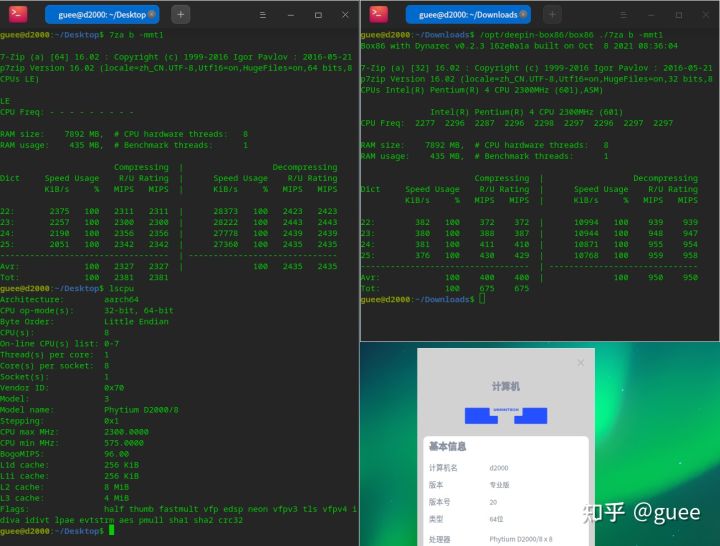Add a new tab in Downloads terminal
This screenshot has height=546, width=720.
(552, 15)
